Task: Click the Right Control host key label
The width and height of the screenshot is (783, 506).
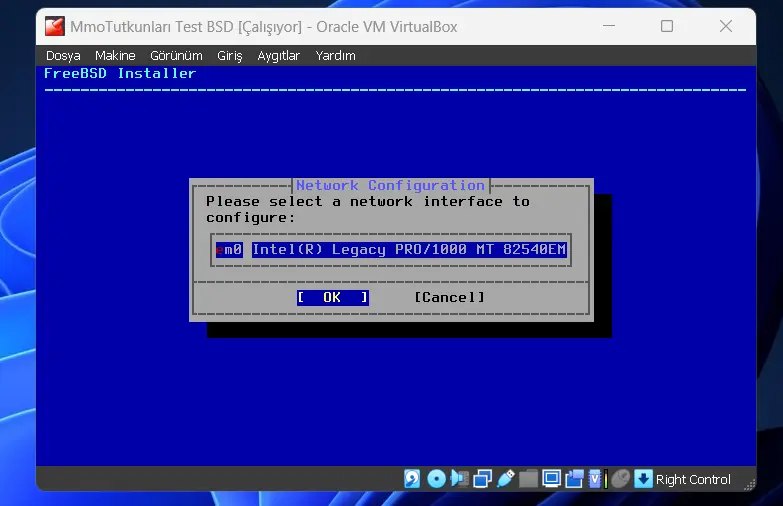Action: pos(693,480)
